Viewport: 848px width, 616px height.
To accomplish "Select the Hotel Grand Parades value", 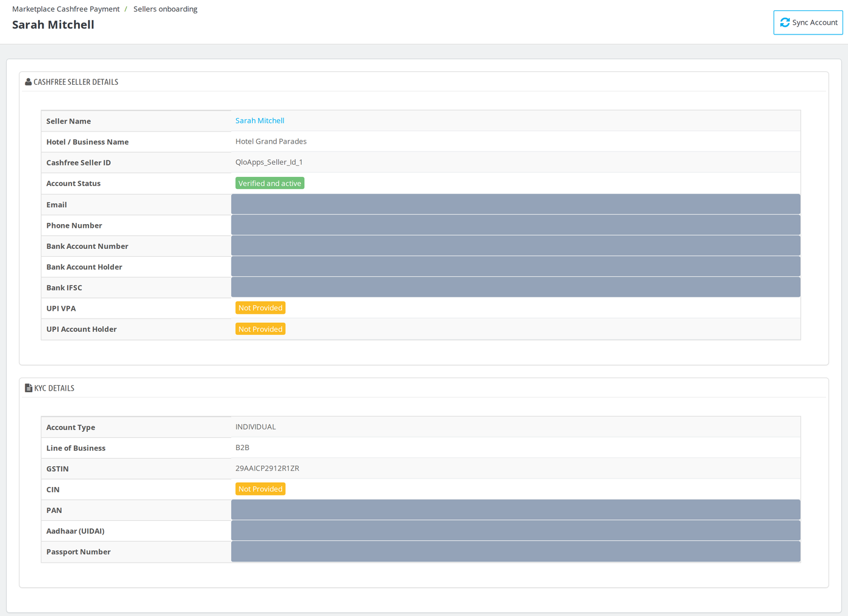I will (271, 141).
